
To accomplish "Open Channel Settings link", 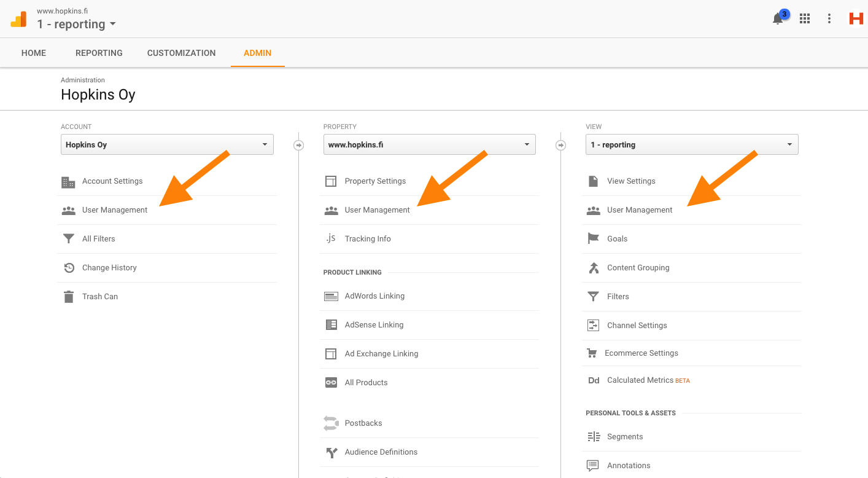I will pos(637,326).
